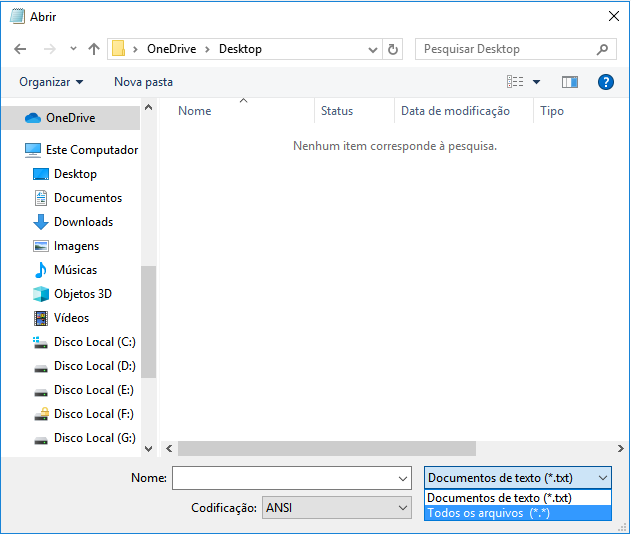Choose Todos os arquivos (*.*) option
The image size is (631, 535).
point(518,513)
